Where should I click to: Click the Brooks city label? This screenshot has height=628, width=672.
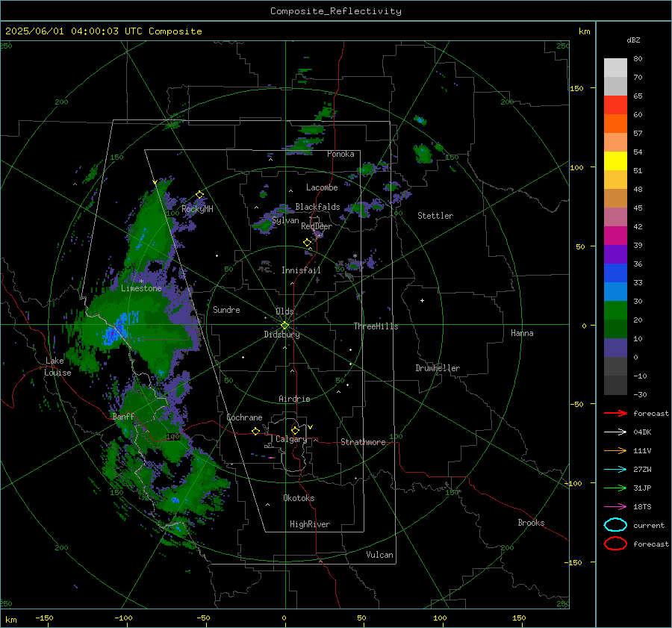[531, 523]
